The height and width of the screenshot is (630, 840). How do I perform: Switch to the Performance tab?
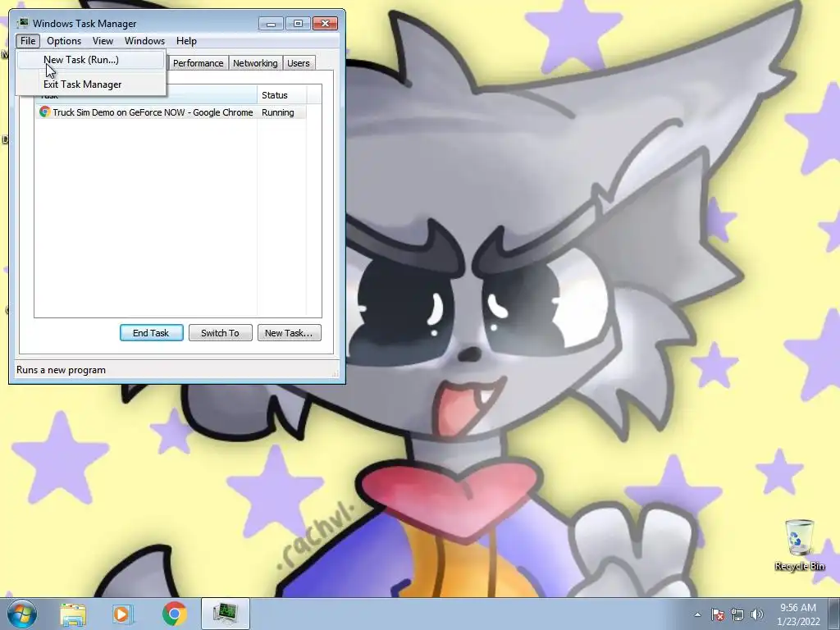coord(198,63)
